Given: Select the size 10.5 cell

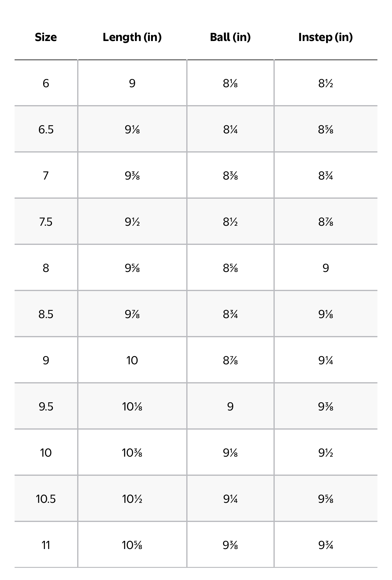Looking at the screenshot, I should (x=46, y=499).
